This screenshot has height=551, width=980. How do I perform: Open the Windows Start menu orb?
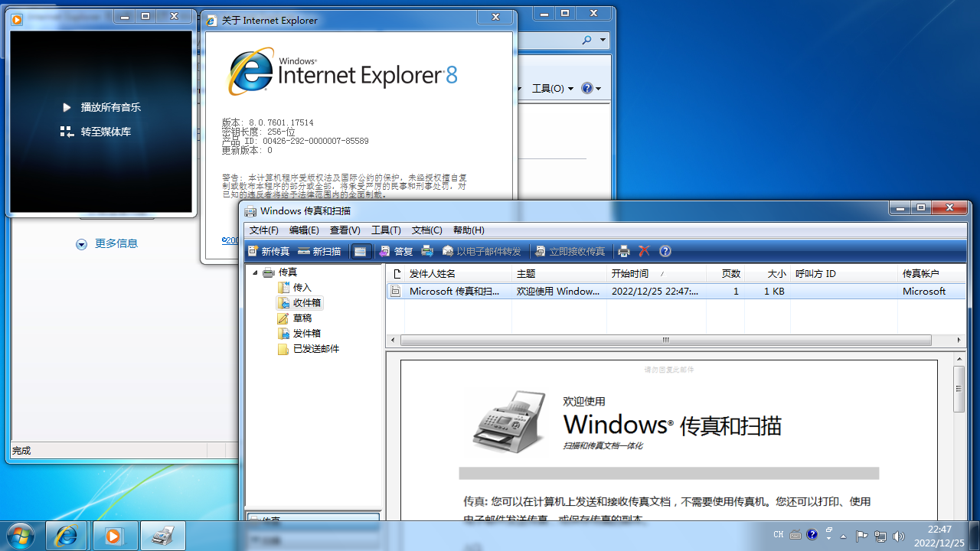20,536
